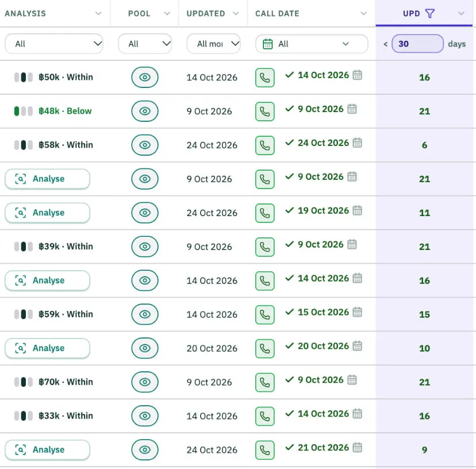Click the ฿50k rating bars indicator

tap(24, 77)
